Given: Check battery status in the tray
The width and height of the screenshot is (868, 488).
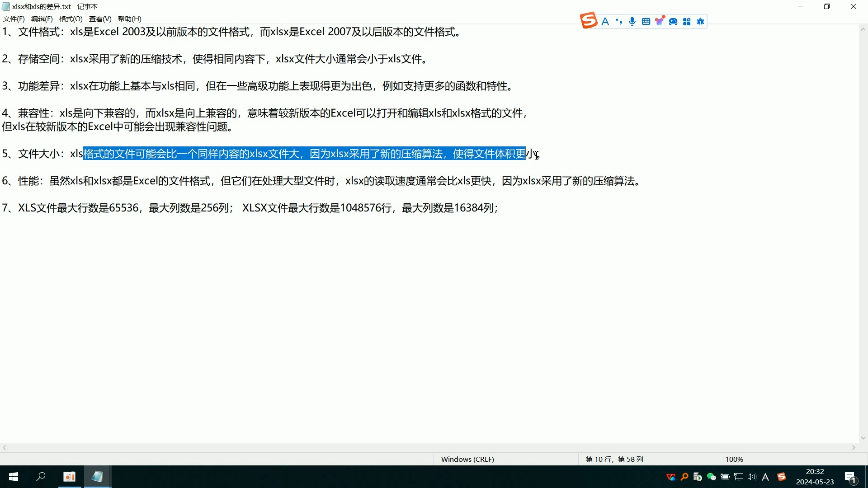Looking at the screenshot, I should click(725, 477).
